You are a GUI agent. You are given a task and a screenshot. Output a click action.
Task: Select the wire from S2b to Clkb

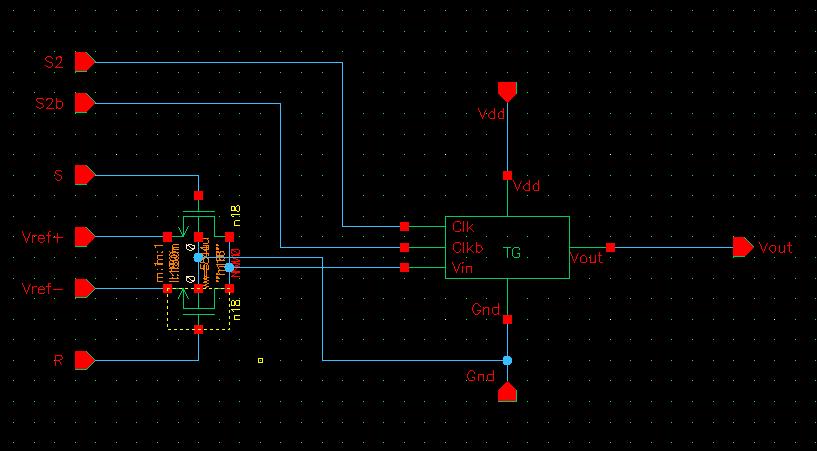coord(281,175)
